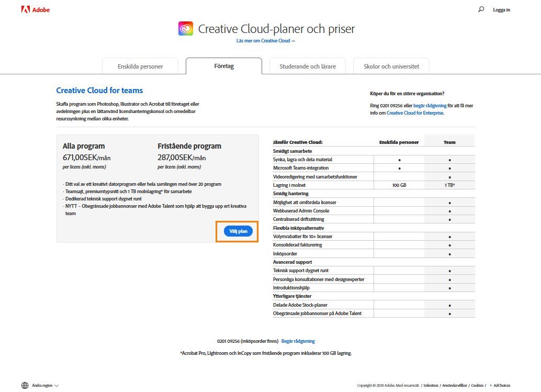This screenshot has width=541, height=392.
Task: Click Videoredigering med samarbetsfunktioner row
Action: [374, 177]
